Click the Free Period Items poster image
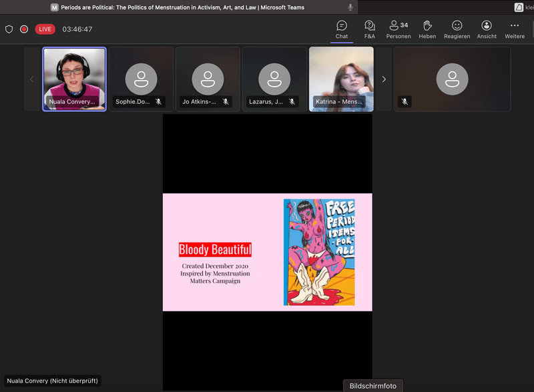534x392 pixels. 319,252
